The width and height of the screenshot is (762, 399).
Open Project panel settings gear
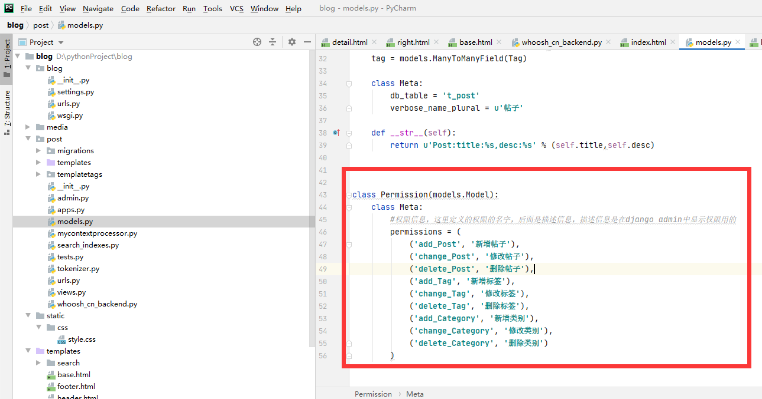[x=292, y=42]
